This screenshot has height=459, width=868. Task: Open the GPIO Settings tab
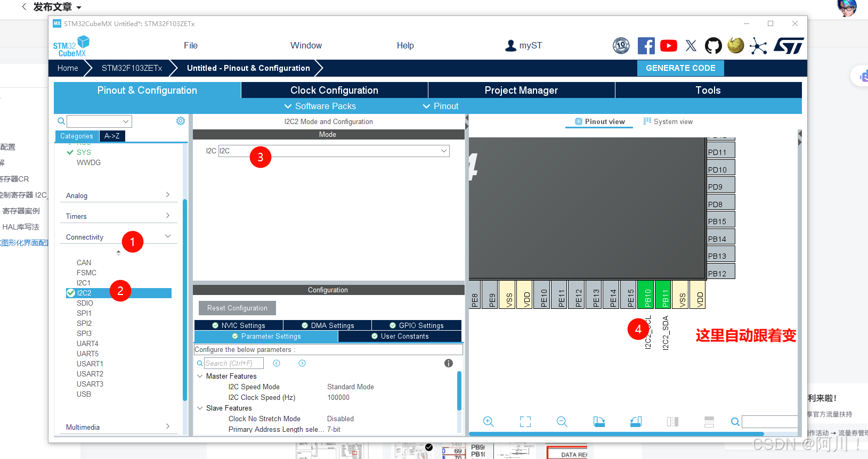click(417, 325)
